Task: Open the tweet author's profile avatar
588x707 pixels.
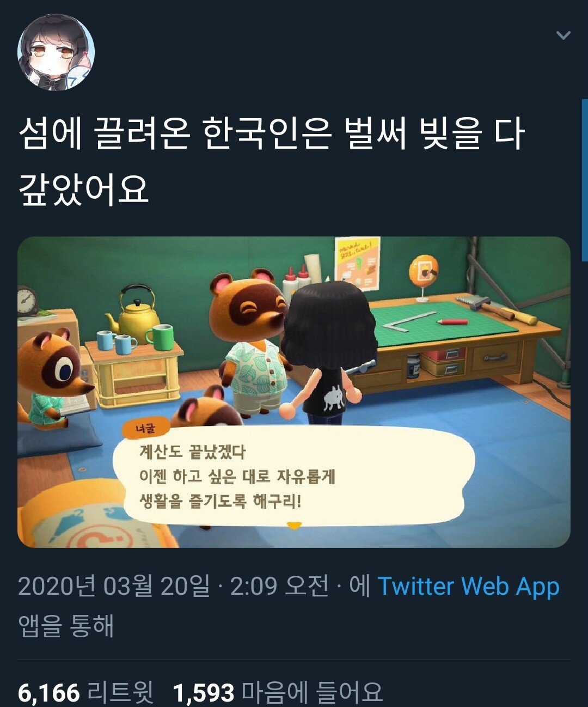Action: tap(57, 52)
